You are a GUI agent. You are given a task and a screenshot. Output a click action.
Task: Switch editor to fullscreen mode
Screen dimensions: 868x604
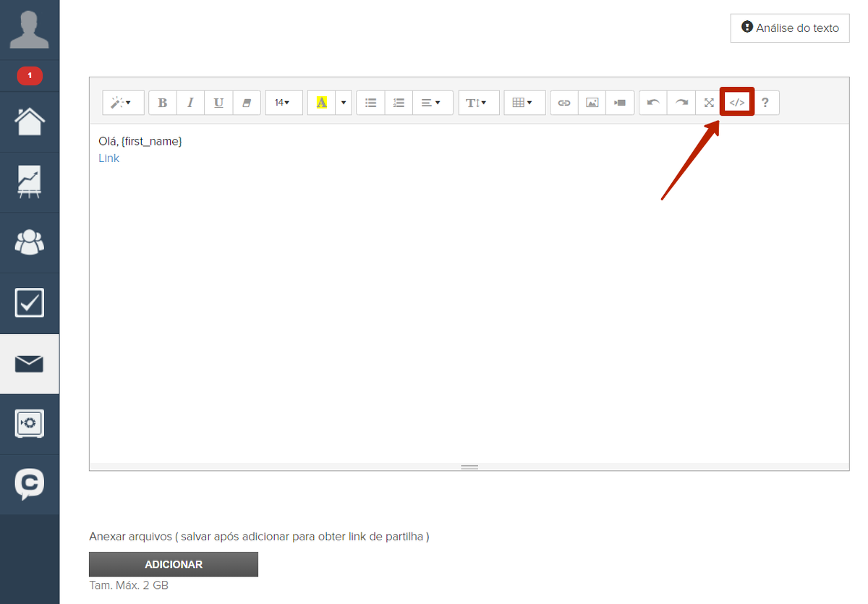[709, 103]
